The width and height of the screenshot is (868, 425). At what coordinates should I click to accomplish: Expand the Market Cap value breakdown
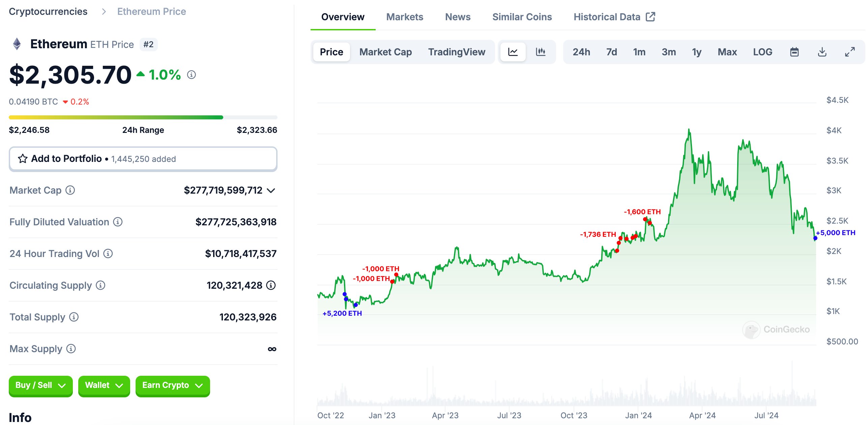click(x=271, y=190)
